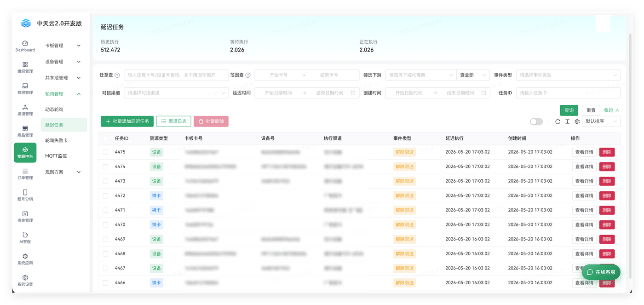Open the Dashboard sidebar icon
644x305 pixels.
click(25, 46)
